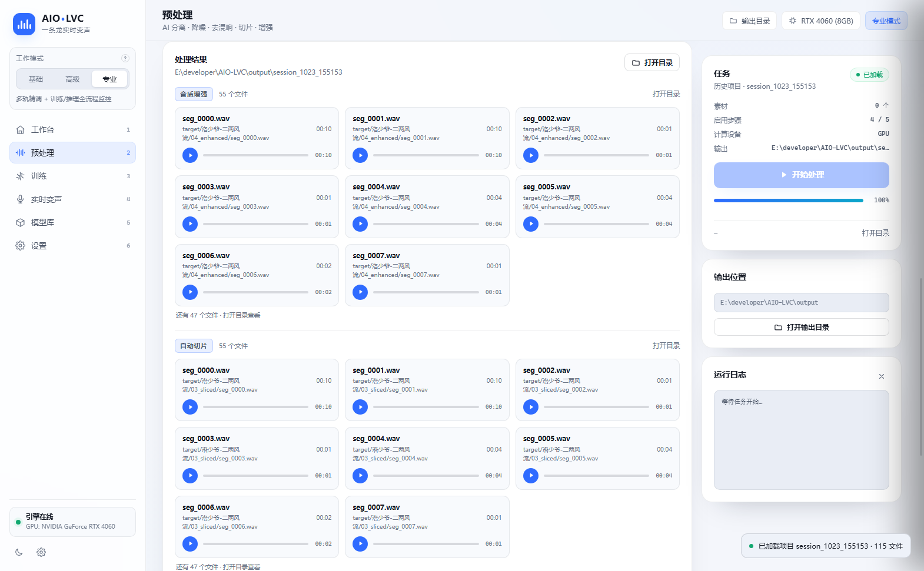The height and width of the screenshot is (571, 924).
Task: Play seg_0000.wav in the 音质增强 section
Action: pyautogui.click(x=190, y=155)
